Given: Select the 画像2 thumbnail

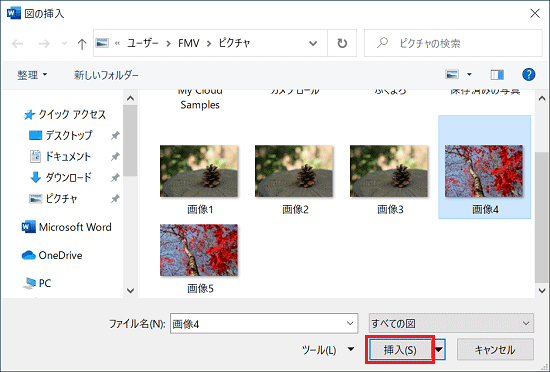Looking at the screenshot, I should click(x=294, y=171).
